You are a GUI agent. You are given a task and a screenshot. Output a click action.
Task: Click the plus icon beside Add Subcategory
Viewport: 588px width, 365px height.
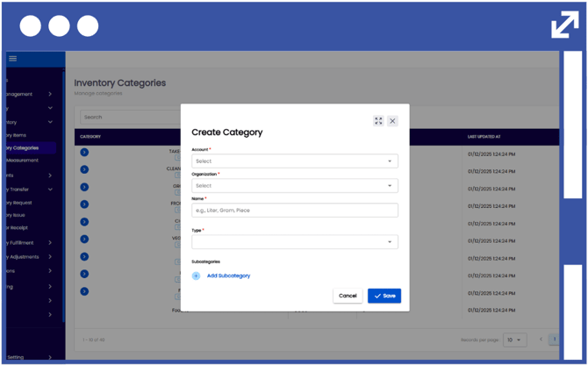[x=196, y=276]
